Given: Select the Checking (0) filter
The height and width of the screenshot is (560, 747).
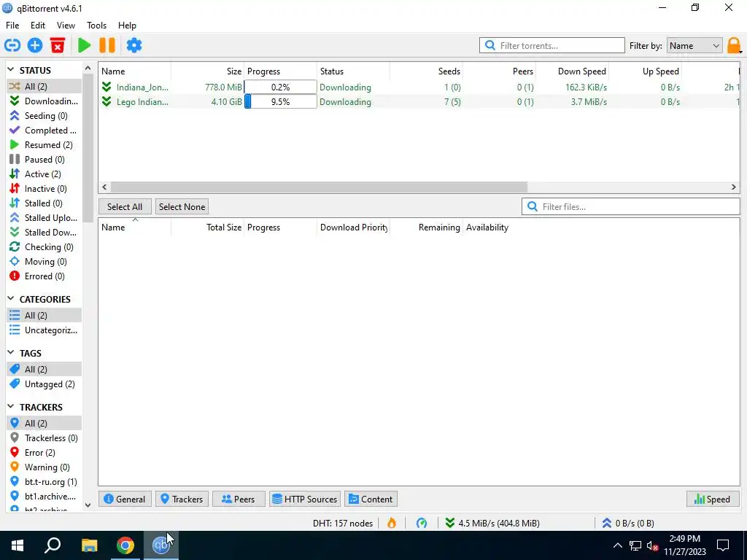Looking at the screenshot, I should pyautogui.click(x=44, y=247).
